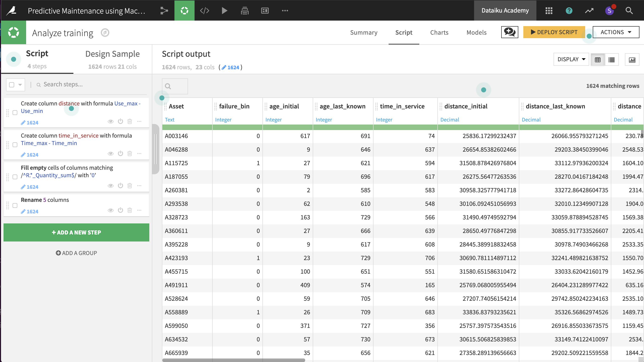Open the more options ellipsis in top bar
Viewport: 644px width, 362px height.
click(285, 11)
